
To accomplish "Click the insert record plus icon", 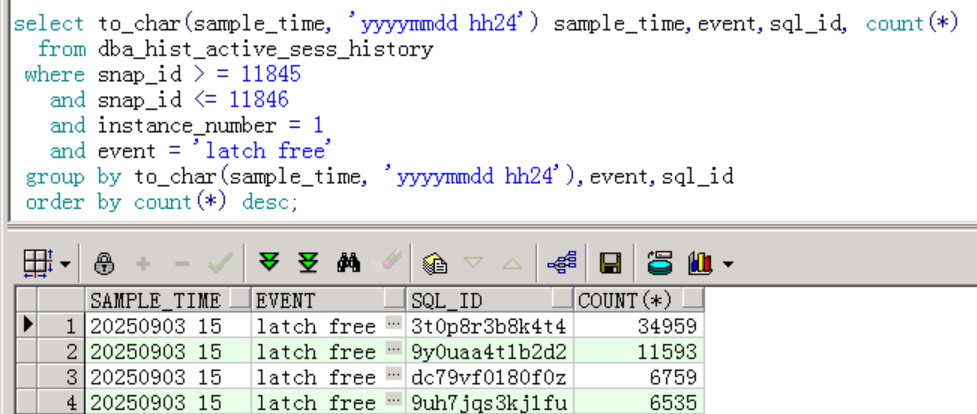I will click(x=143, y=264).
